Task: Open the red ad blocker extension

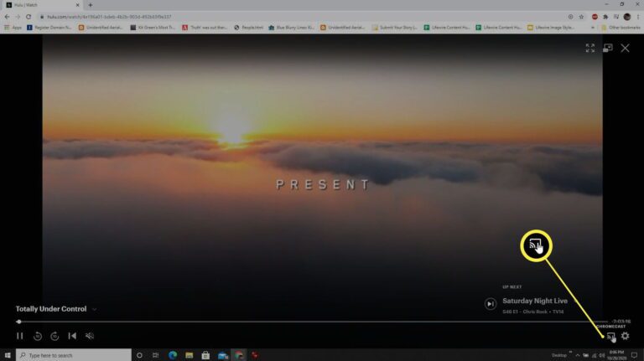Action: click(595, 17)
